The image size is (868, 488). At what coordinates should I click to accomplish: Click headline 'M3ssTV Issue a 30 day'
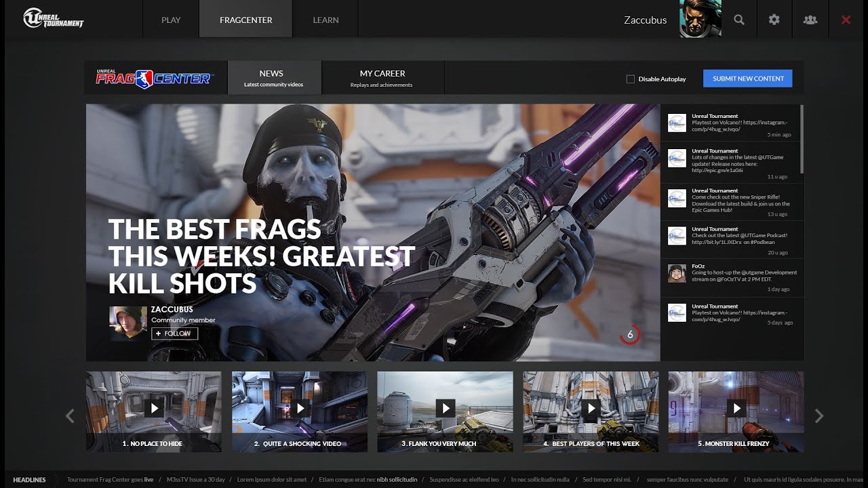196,480
